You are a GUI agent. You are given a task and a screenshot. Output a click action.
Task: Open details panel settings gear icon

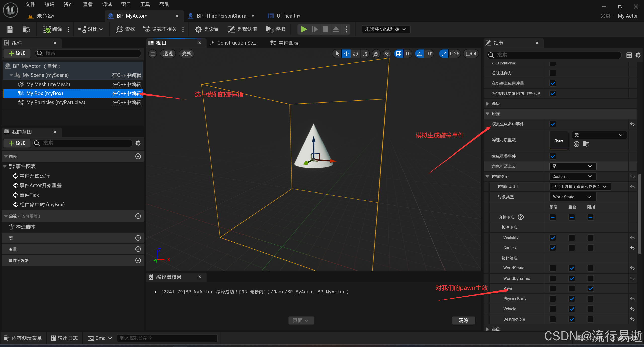tap(638, 55)
